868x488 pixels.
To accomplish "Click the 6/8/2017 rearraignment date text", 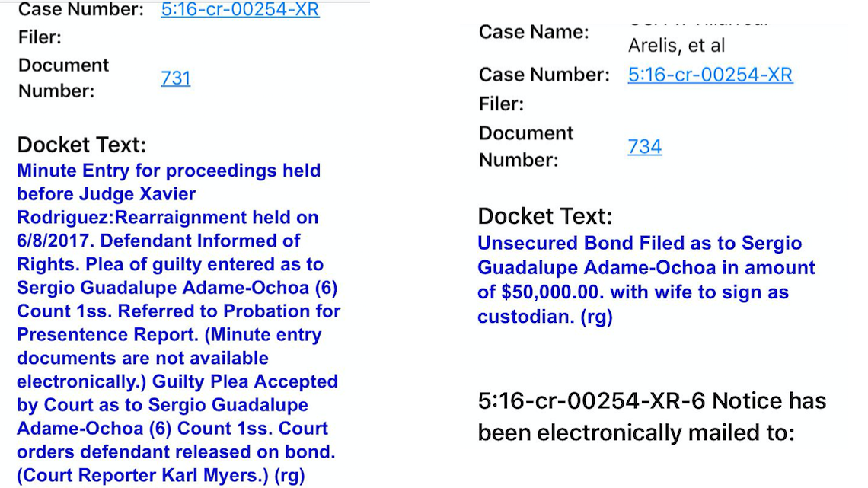I will [53, 241].
